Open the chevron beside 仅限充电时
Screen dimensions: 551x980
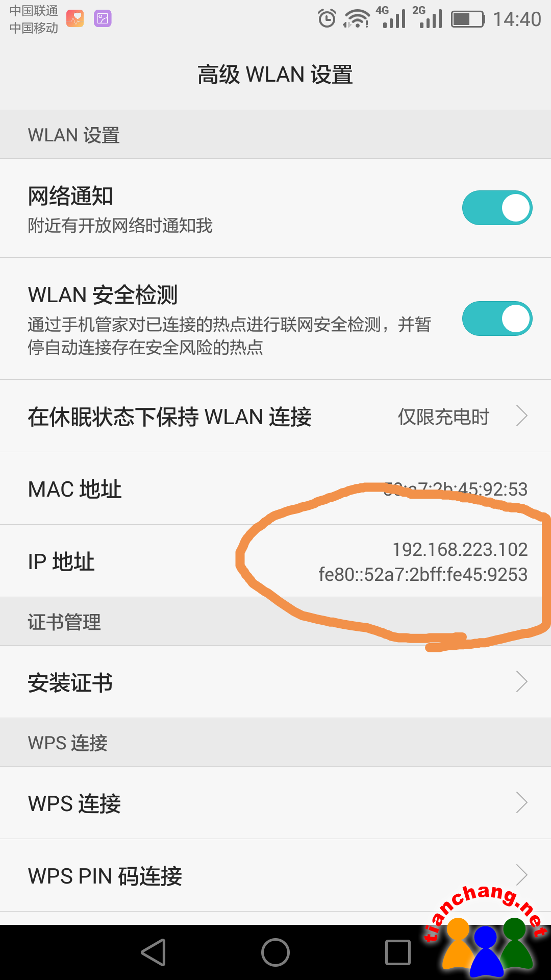(x=521, y=416)
